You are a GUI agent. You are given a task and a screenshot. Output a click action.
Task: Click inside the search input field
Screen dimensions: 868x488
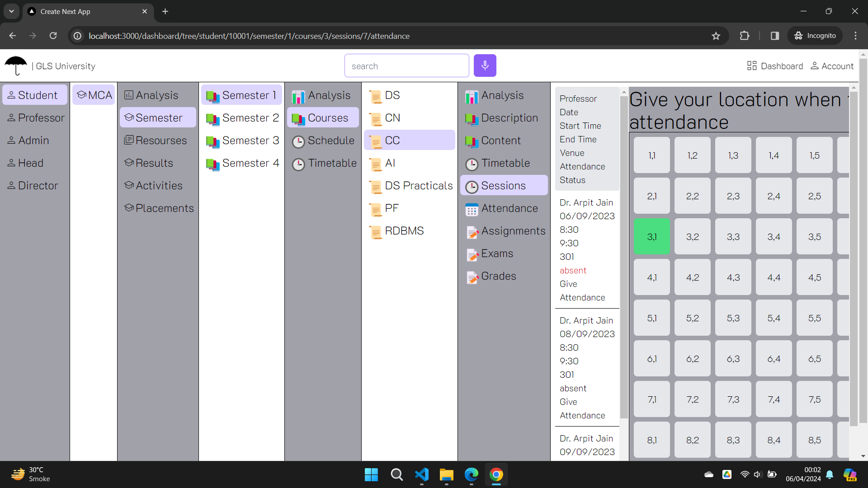tap(406, 66)
